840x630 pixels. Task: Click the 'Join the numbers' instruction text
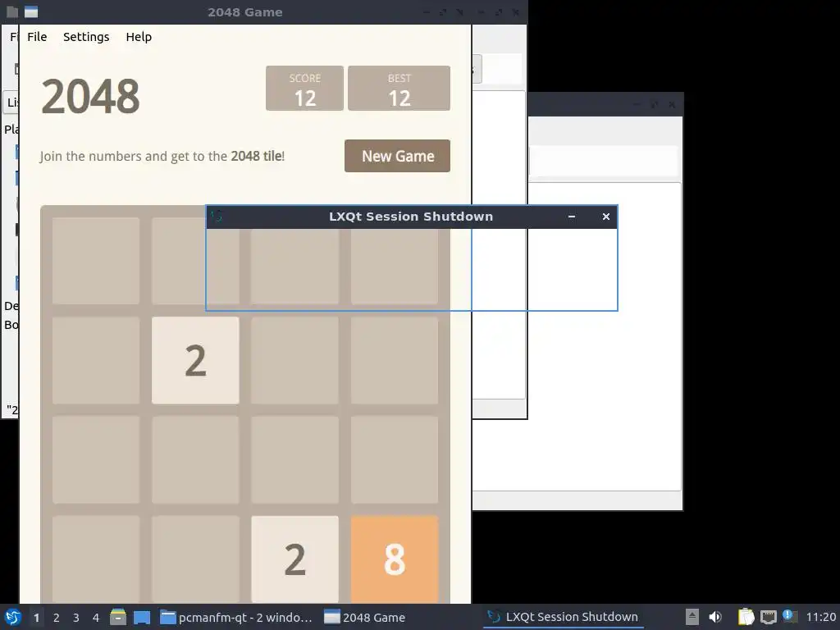(162, 156)
